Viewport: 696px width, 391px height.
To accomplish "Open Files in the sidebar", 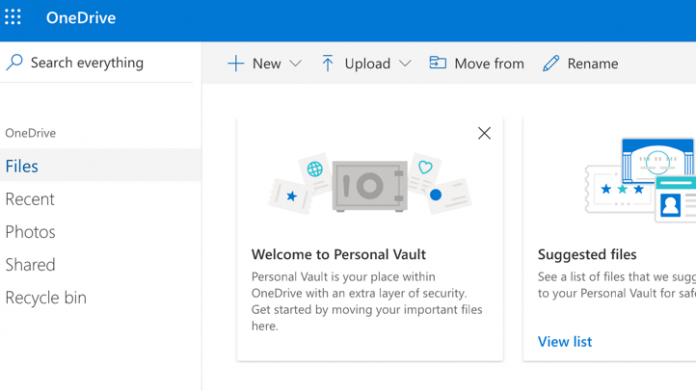I will [x=100, y=165].
